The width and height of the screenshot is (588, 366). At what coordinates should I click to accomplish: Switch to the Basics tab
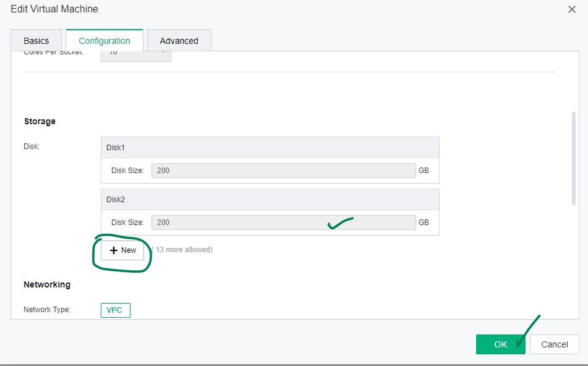(x=36, y=41)
